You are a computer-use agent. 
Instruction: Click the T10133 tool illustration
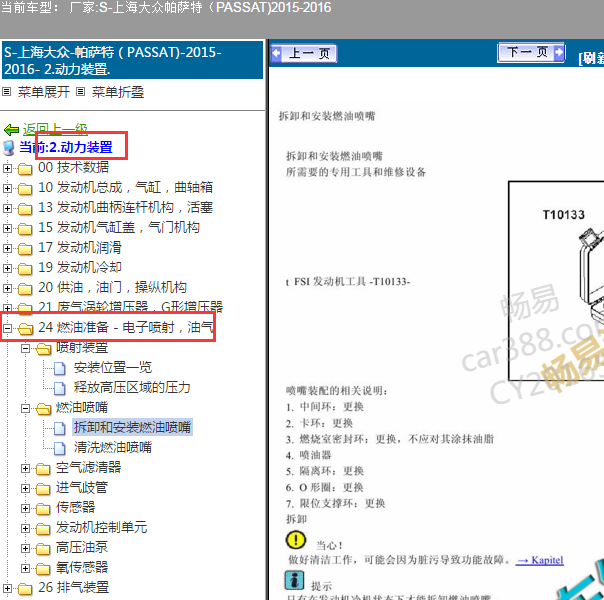click(x=556, y=280)
